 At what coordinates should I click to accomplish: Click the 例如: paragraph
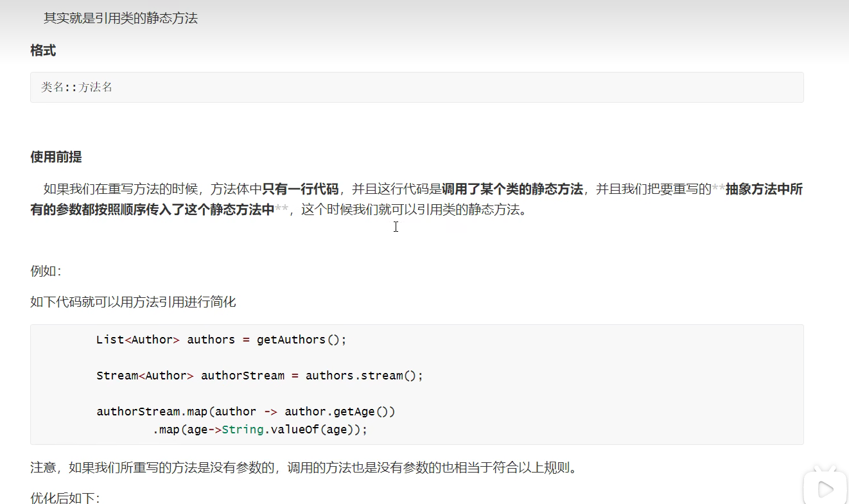(x=46, y=271)
